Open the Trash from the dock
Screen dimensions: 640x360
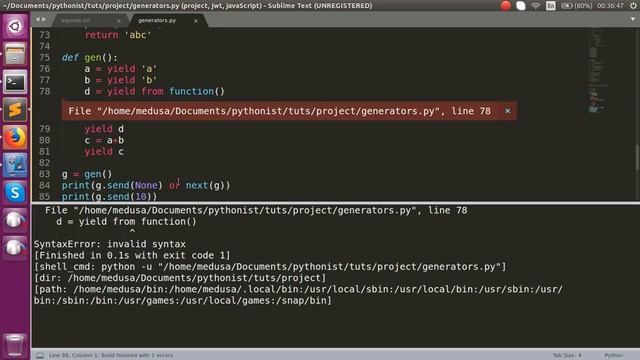[x=15, y=345]
